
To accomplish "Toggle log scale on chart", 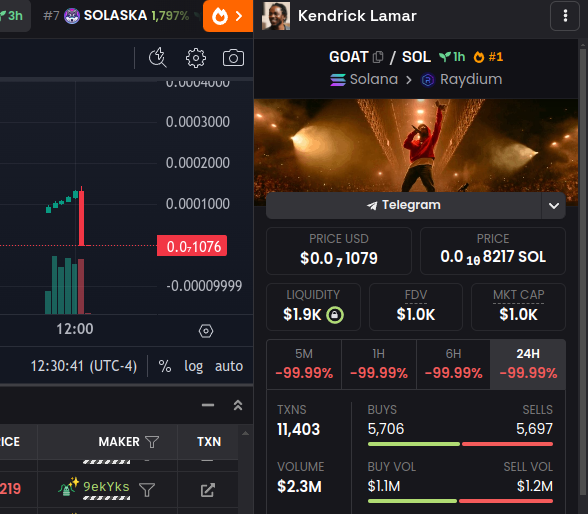I will click(x=194, y=366).
